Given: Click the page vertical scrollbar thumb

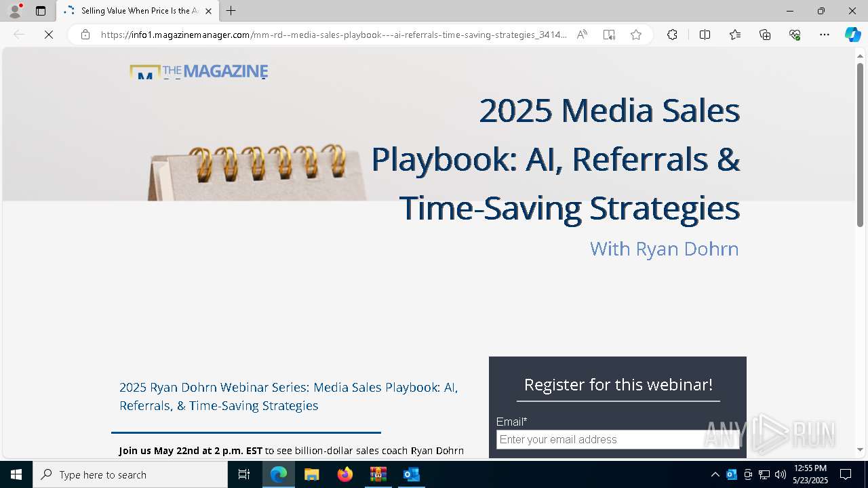Looking at the screenshot, I should (860, 144).
